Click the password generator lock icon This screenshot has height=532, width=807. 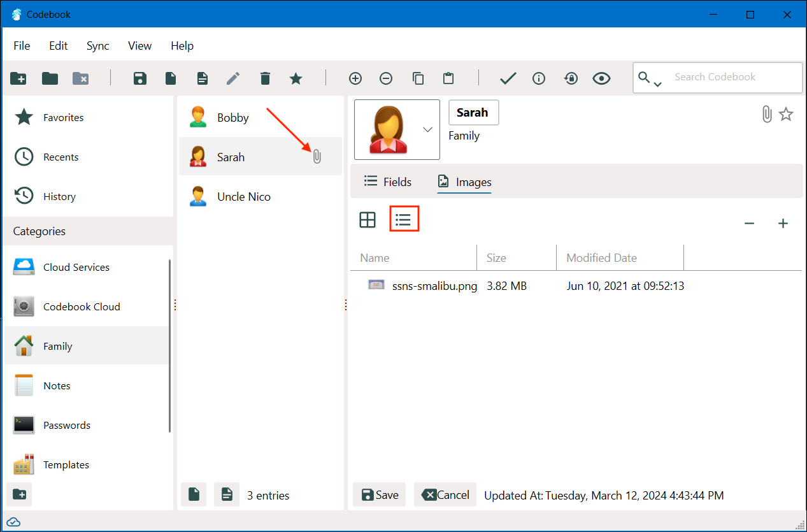coord(571,78)
